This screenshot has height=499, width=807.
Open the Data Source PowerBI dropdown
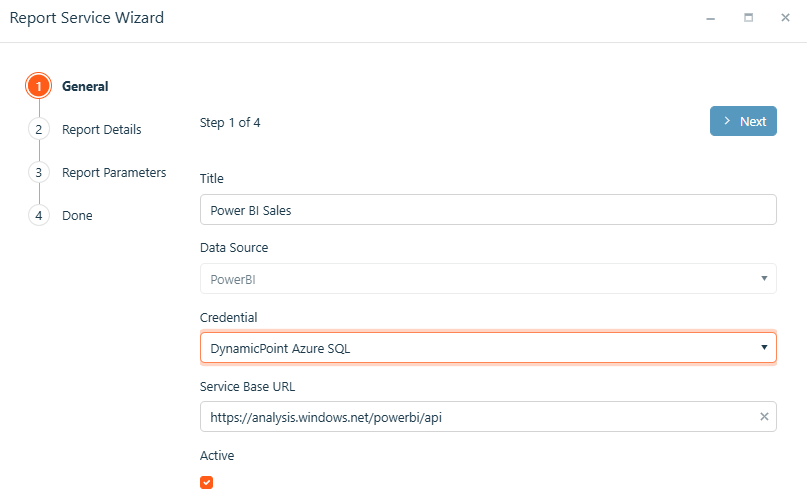tap(764, 279)
